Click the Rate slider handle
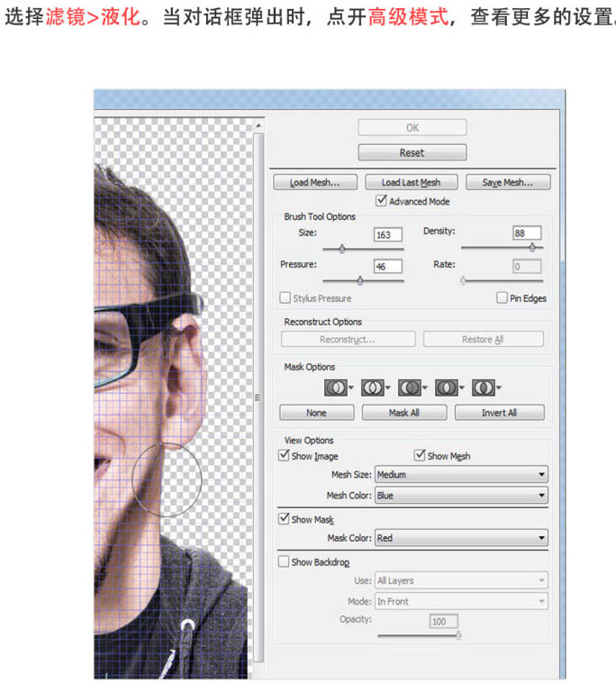Screen dimensions: 616x684 tap(463, 280)
